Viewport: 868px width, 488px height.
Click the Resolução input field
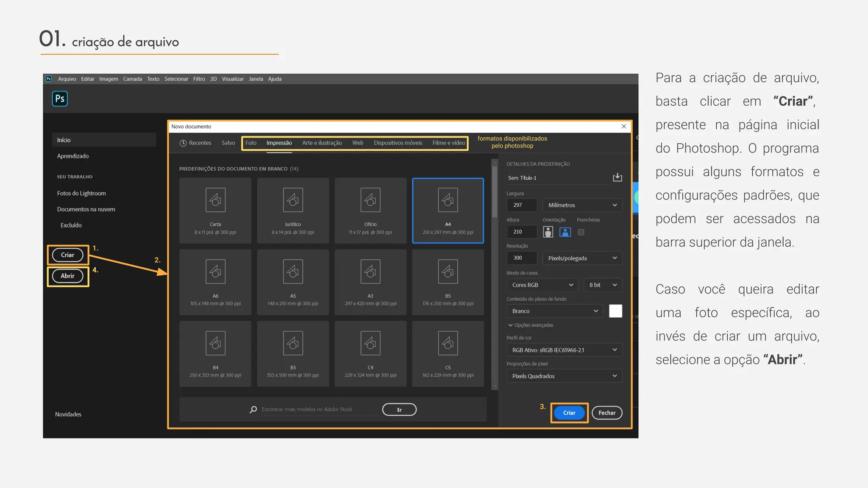(522, 258)
